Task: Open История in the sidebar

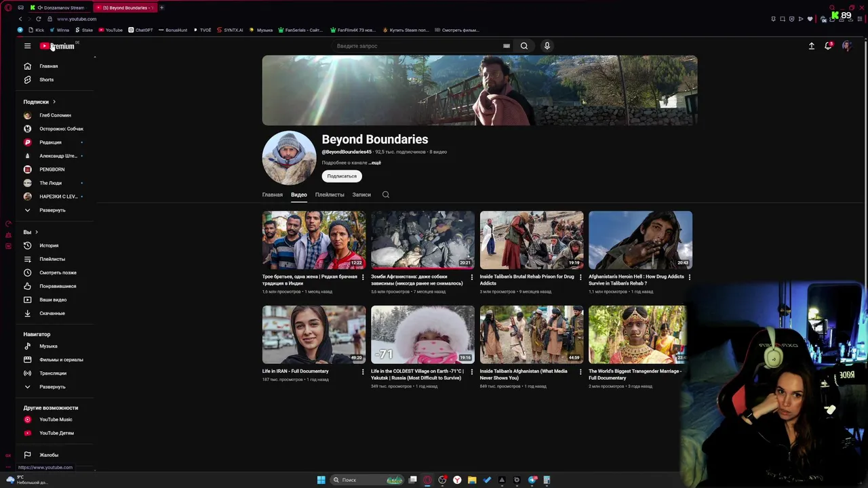Action: [47, 245]
